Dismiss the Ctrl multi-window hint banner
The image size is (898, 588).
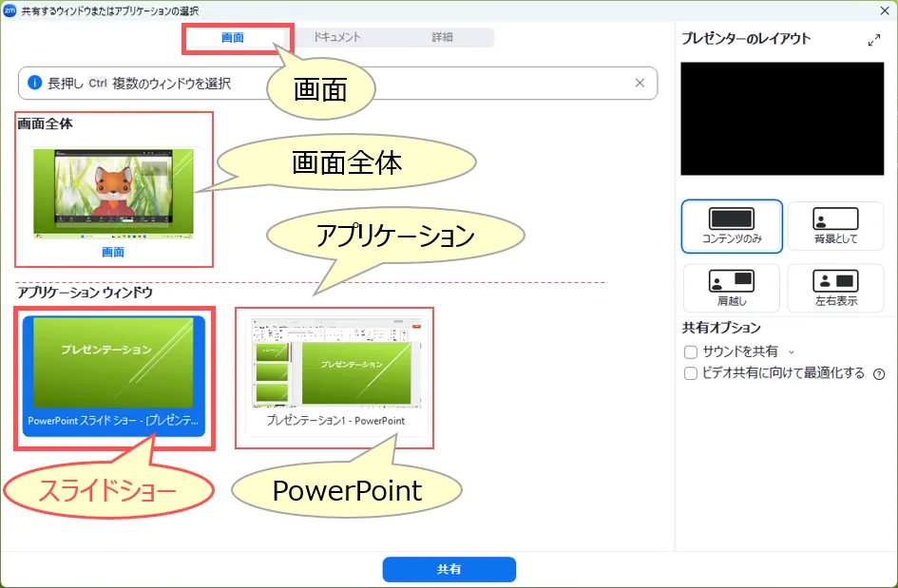640,83
